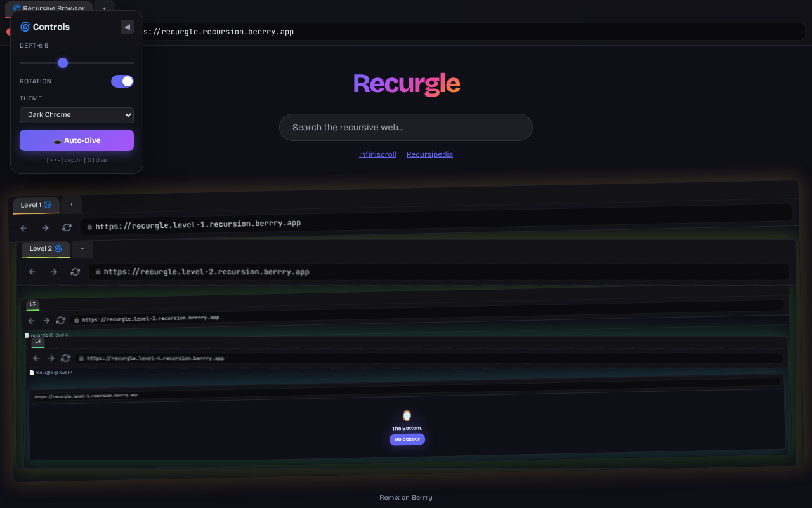812x508 pixels.
Task: Go back in the L3 browser
Action: pos(31,321)
